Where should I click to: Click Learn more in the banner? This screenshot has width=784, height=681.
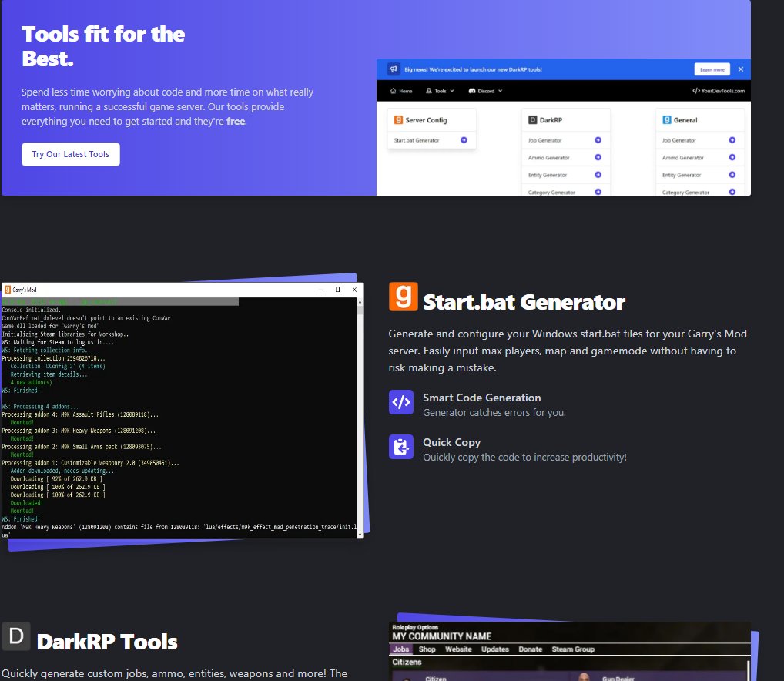[x=712, y=69]
